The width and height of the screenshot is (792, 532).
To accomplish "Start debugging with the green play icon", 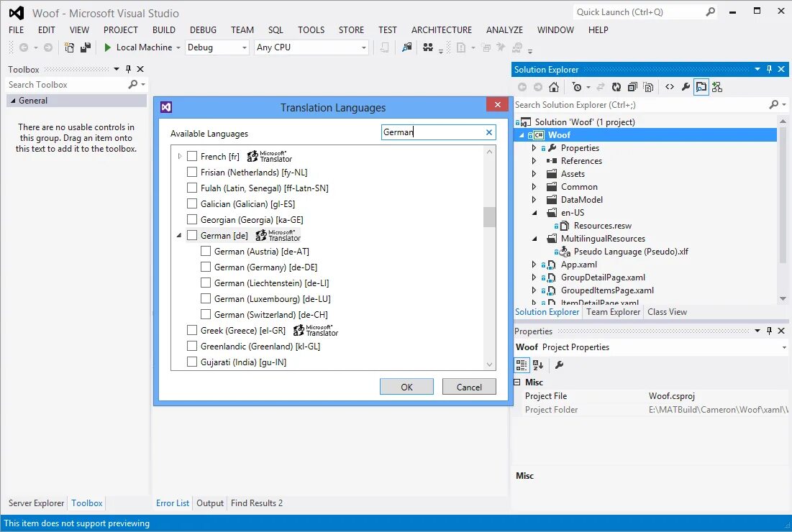I will pos(107,47).
